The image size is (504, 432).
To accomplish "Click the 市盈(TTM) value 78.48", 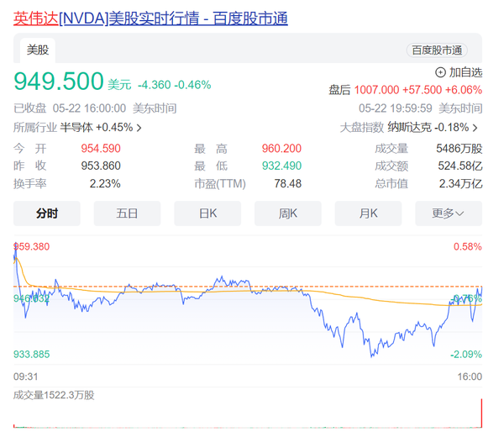I will (x=287, y=184).
